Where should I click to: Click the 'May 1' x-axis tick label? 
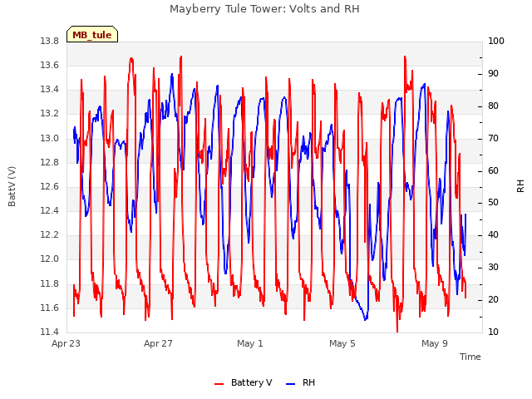(x=250, y=343)
